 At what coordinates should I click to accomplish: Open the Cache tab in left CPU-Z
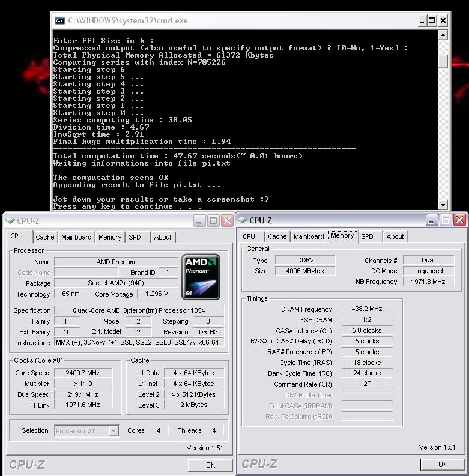click(x=45, y=237)
